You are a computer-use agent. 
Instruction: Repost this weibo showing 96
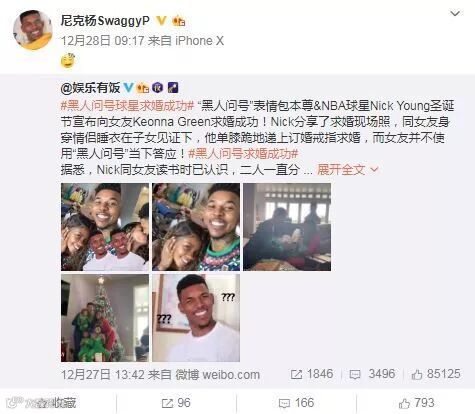(176, 403)
